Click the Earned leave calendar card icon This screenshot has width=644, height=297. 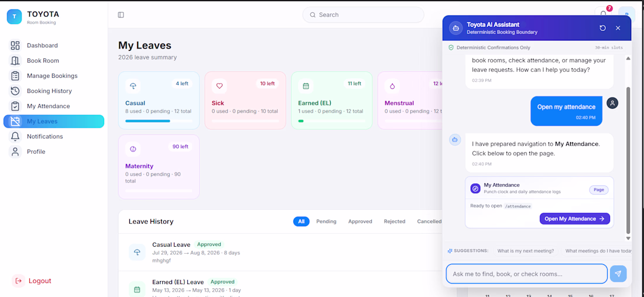click(x=306, y=86)
